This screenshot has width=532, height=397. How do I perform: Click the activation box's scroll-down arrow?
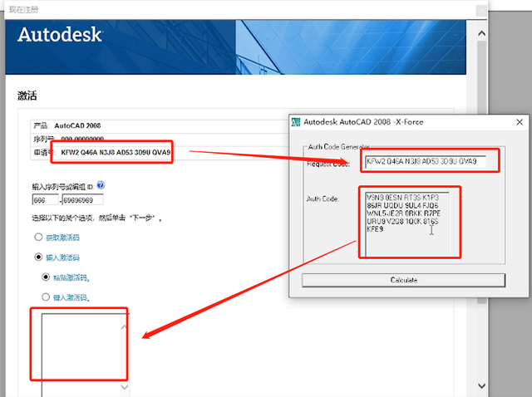124,387
